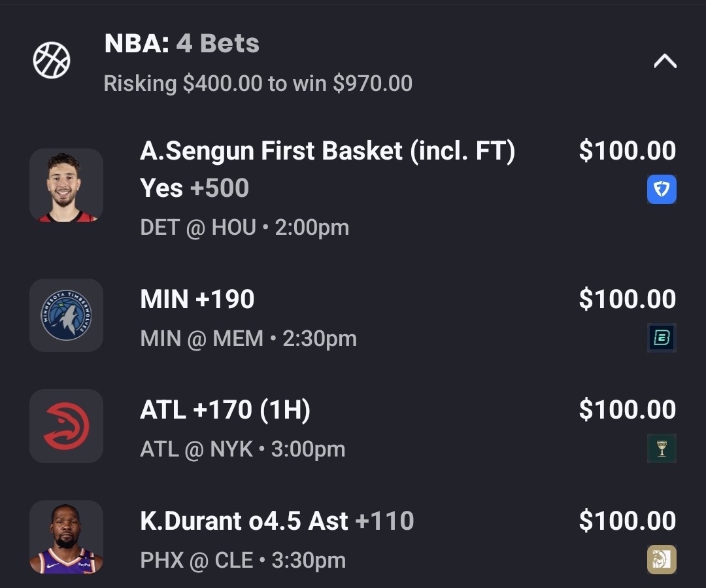Tap the blue shield sportsbook icon
706x588 pixels.
[662, 190]
